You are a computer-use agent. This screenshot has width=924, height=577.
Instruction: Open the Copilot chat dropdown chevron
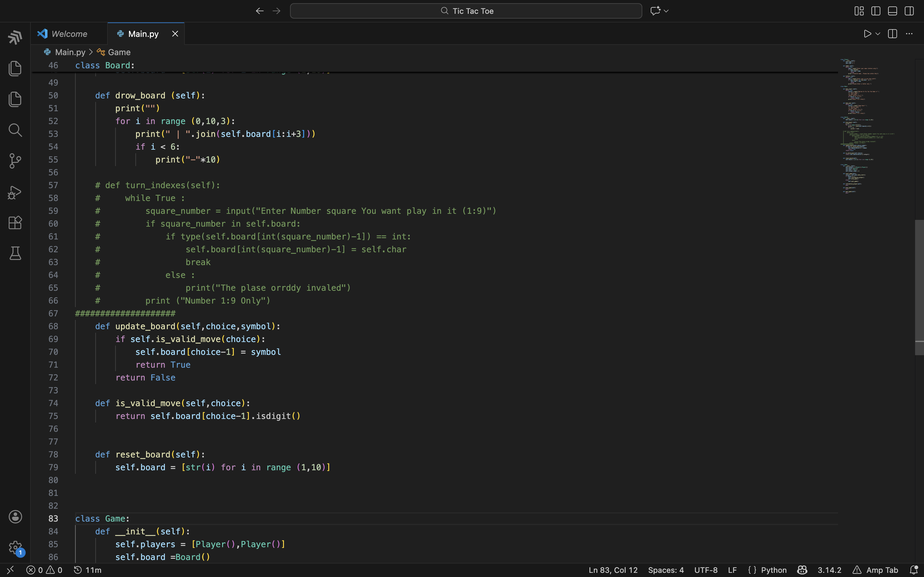(666, 11)
